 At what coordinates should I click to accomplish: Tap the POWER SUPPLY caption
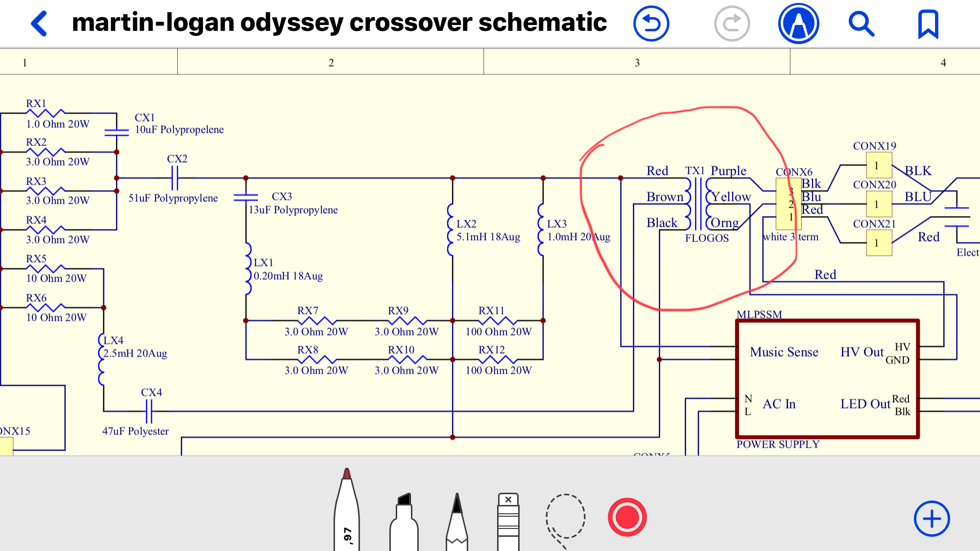(778, 444)
